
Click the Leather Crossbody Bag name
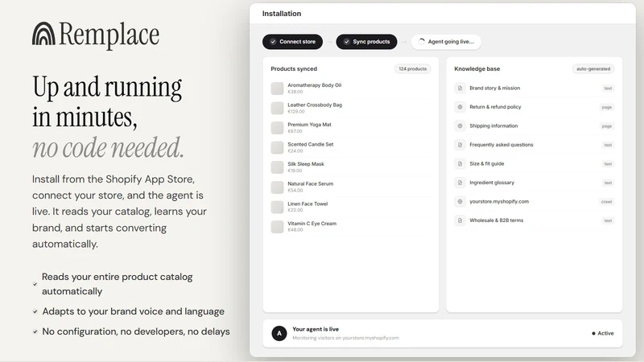(x=315, y=105)
